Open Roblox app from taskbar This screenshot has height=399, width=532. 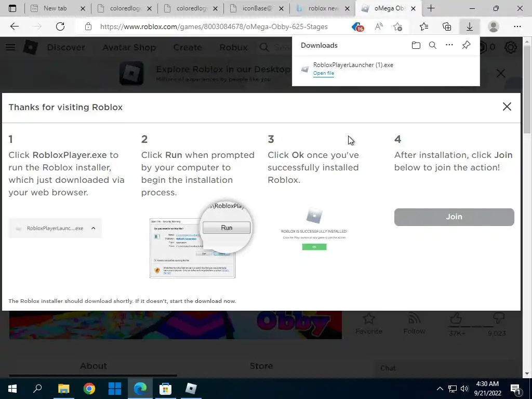click(191, 389)
